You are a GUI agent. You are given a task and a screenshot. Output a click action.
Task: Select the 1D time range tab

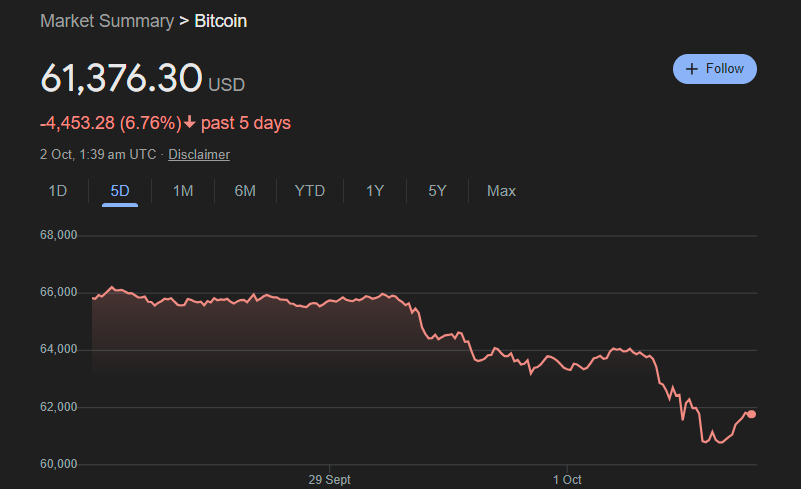(58, 190)
